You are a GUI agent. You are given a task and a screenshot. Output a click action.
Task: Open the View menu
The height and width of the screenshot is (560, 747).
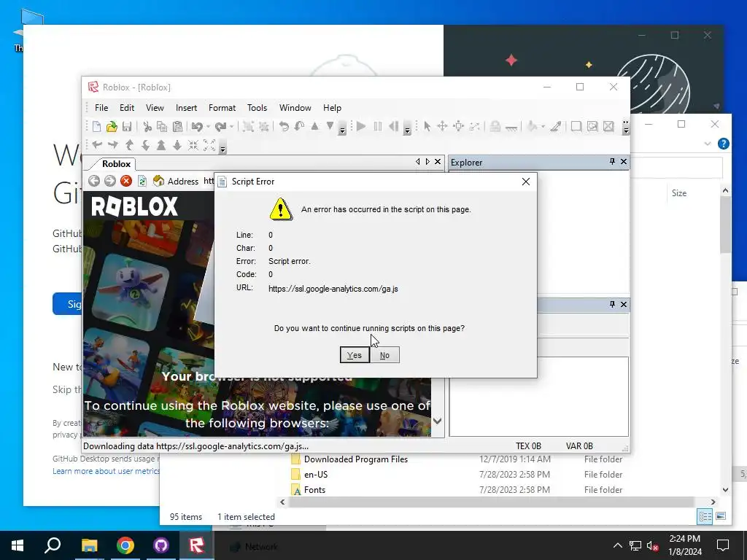coord(155,108)
